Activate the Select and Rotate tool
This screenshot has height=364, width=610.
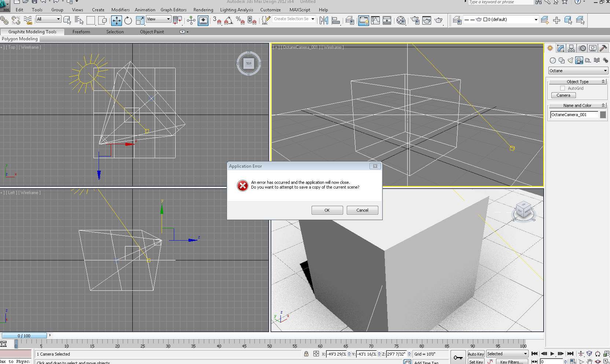coord(128,21)
